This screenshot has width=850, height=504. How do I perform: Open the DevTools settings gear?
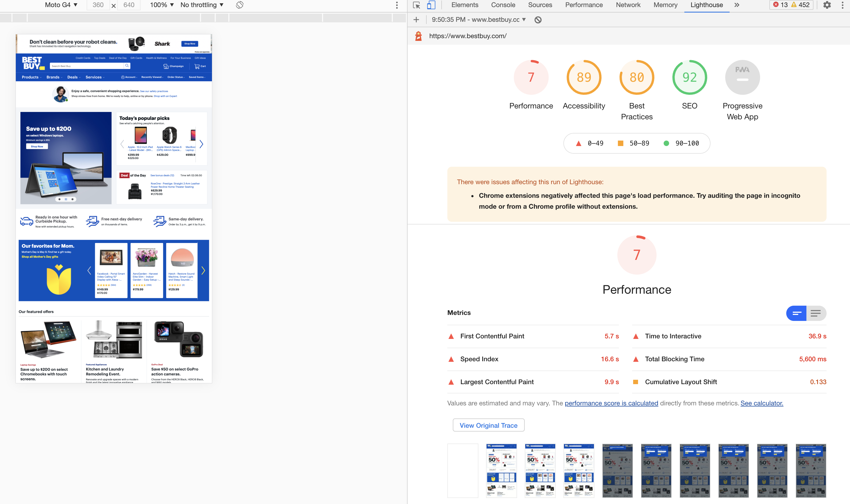[827, 5]
